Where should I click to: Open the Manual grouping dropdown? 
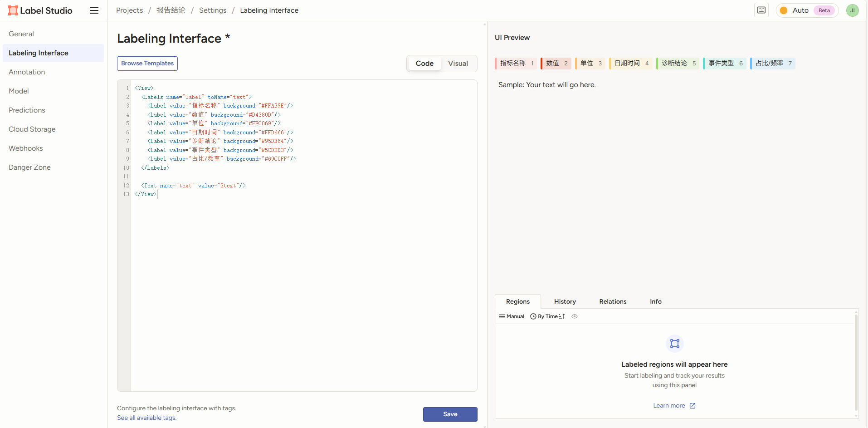(x=512, y=316)
